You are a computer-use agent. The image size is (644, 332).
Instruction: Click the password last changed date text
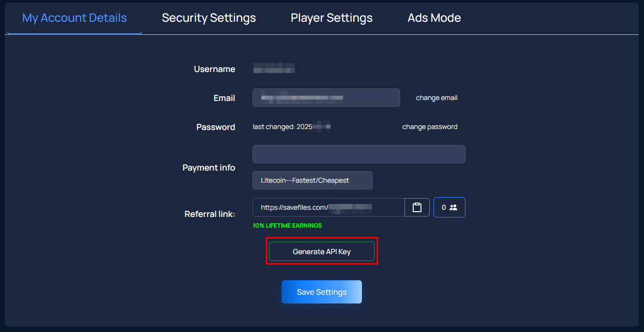click(x=291, y=127)
